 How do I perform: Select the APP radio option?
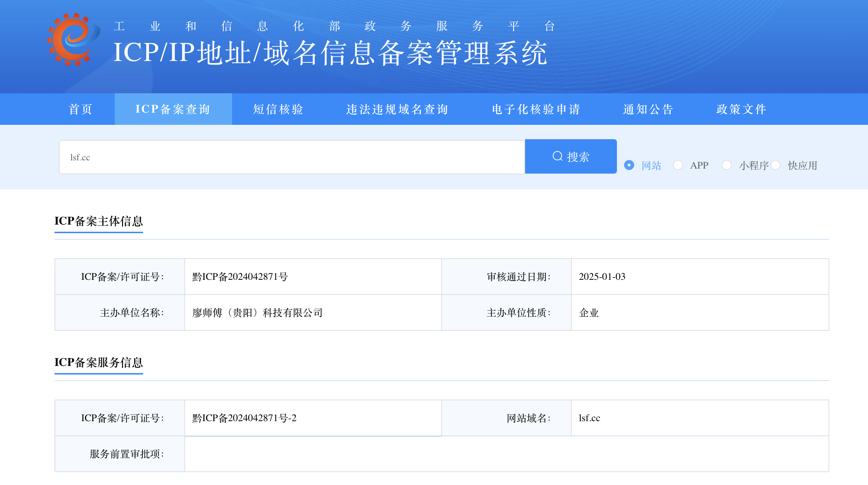pyautogui.click(x=678, y=165)
